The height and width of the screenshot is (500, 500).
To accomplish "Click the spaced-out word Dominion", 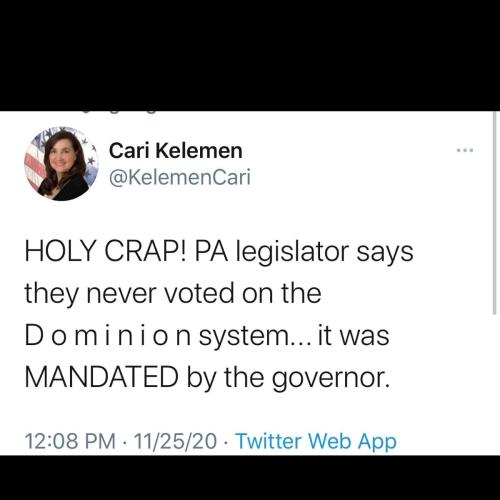I will tap(108, 336).
